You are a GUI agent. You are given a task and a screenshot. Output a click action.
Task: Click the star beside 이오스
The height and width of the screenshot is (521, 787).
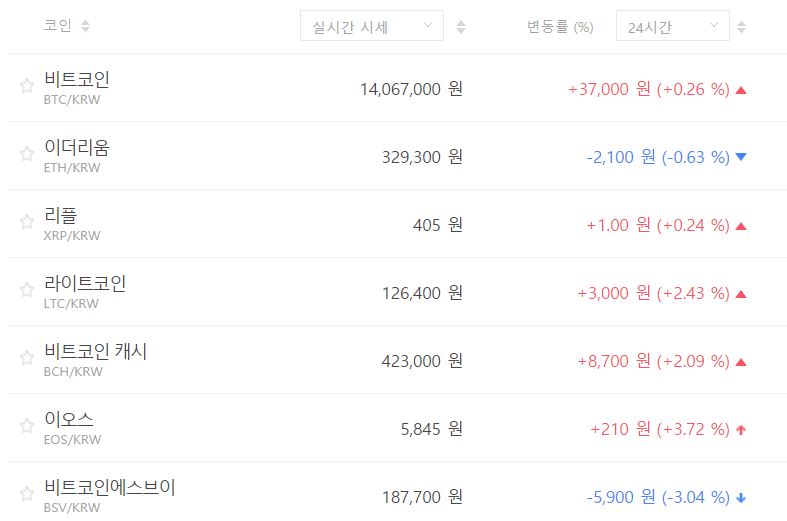tap(27, 427)
